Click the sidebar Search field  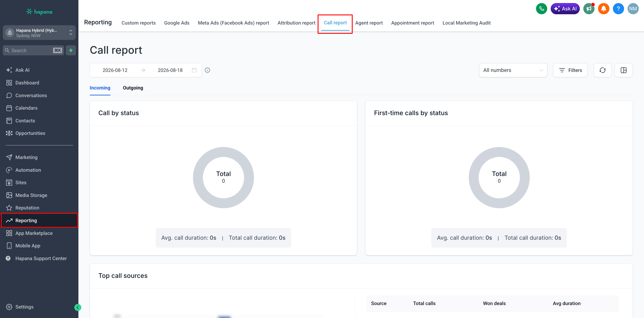tap(34, 50)
